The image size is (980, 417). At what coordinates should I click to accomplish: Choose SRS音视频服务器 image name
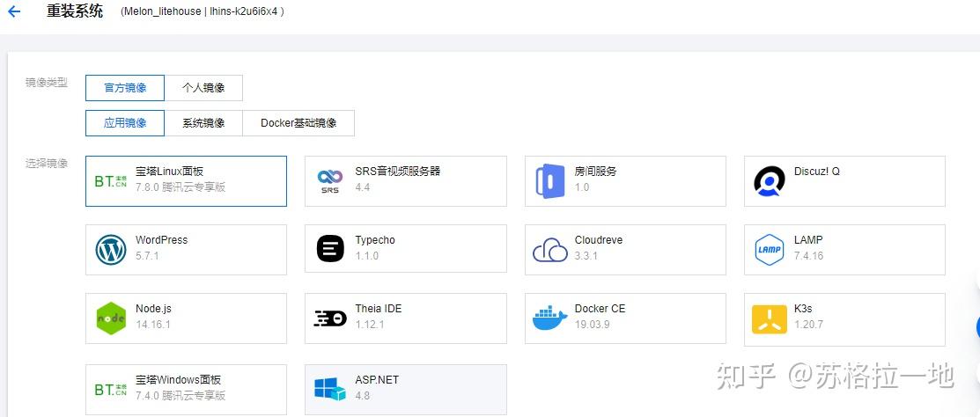point(398,171)
